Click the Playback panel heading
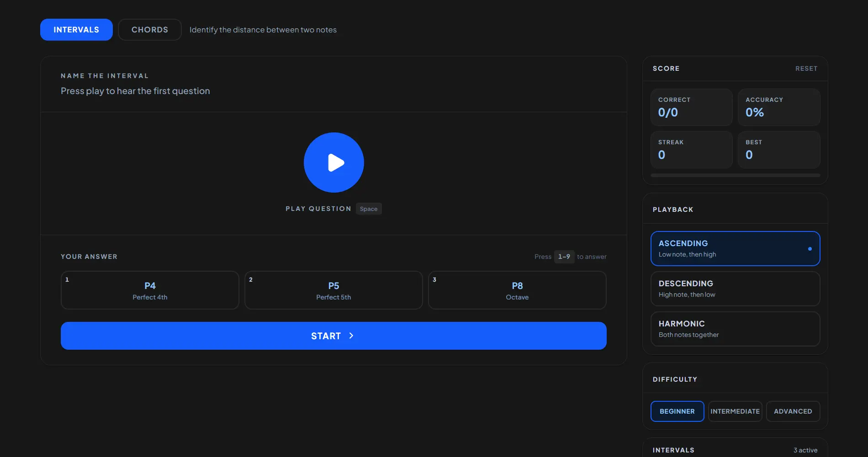Image resolution: width=868 pixels, height=457 pixels. (x=673, y=210)
